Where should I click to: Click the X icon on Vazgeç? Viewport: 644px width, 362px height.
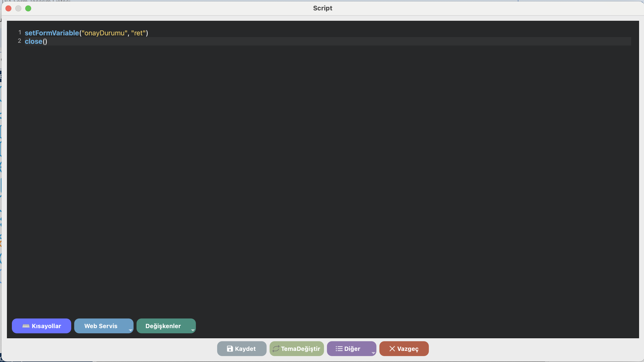(392, 348)
